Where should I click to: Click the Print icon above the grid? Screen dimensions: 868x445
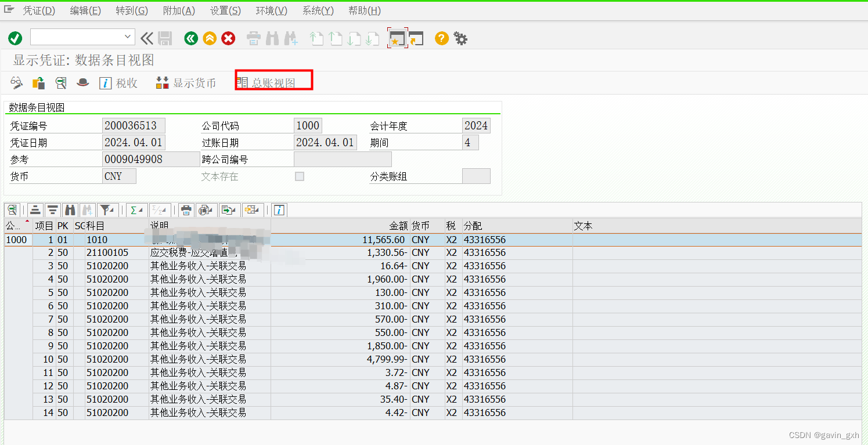pos(186,210)
